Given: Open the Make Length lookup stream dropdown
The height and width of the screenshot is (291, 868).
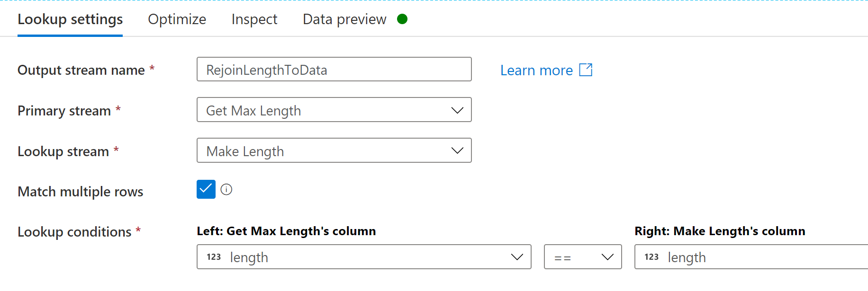Looking at the screenshot, I should click(x=334, y=150).
